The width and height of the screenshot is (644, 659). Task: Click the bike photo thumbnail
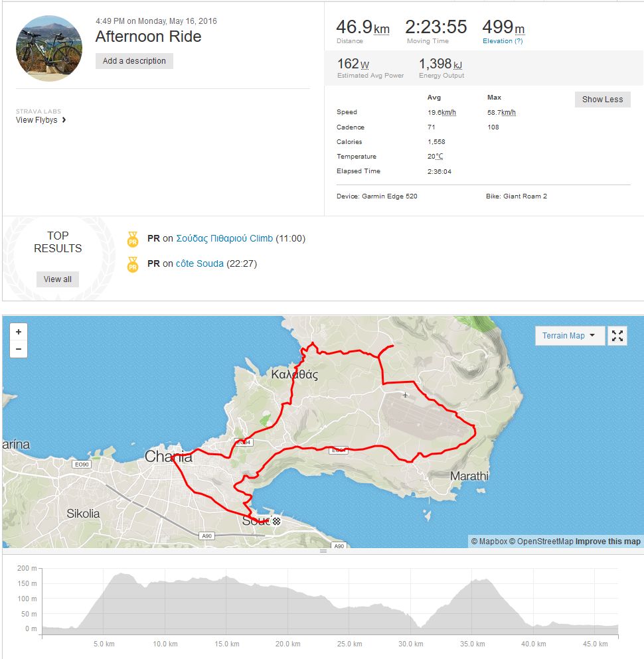pyautogui.click(x=49, y=48)
